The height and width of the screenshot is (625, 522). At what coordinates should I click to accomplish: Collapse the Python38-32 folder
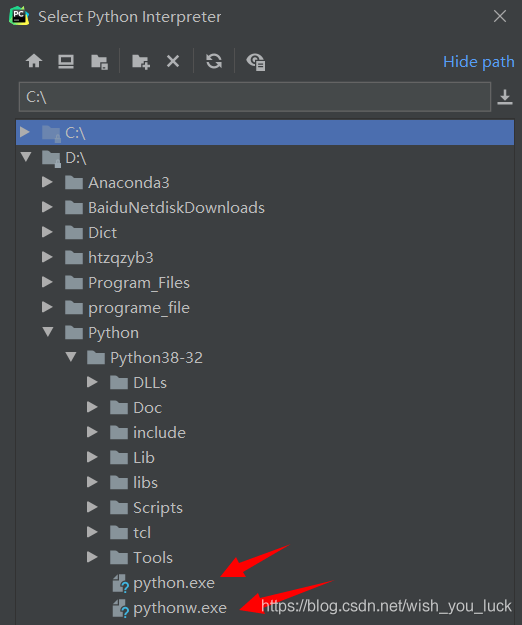[71, 357]
